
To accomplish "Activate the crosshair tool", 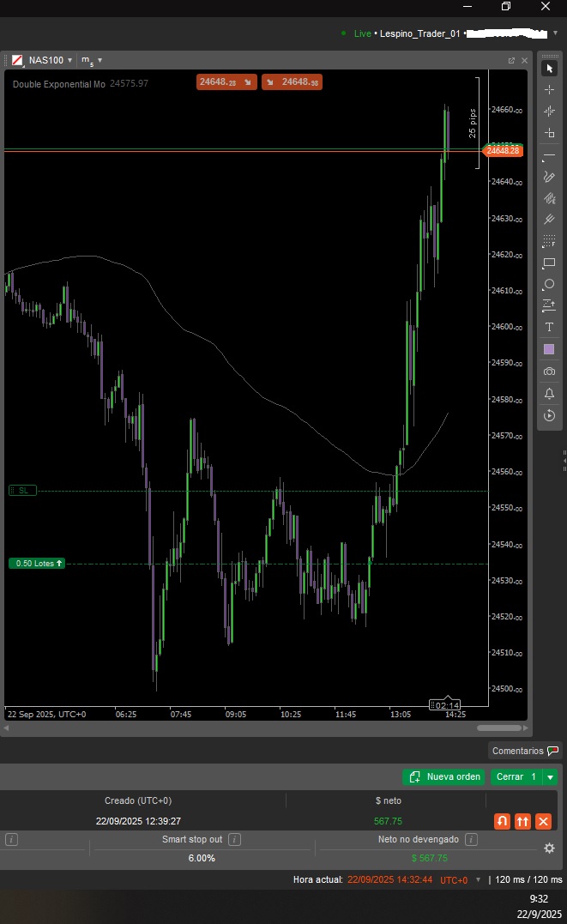I will pyautogui.click(x=549, y=89).
